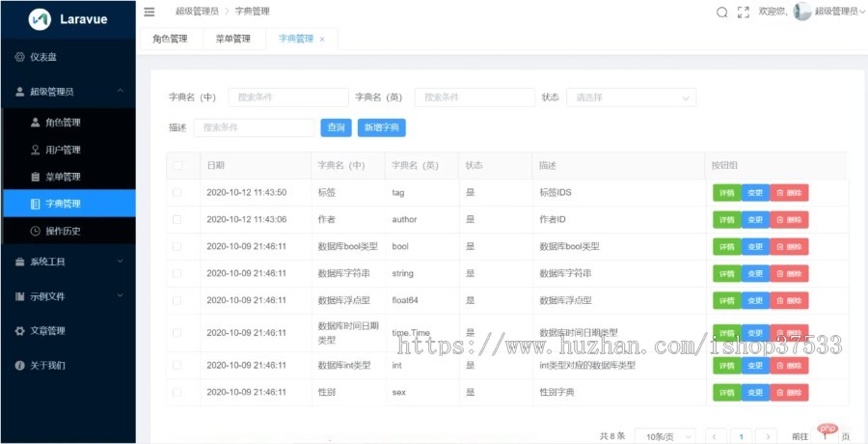The image size is (868, 444).
Task: Focus the 描述 search field
Action: 254,127
